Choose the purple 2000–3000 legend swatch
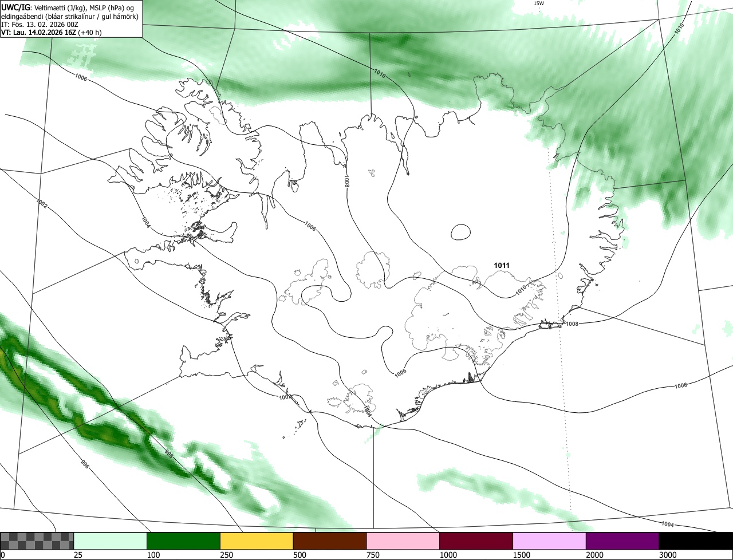The image size is (733, 560). (x=622, y=541)
